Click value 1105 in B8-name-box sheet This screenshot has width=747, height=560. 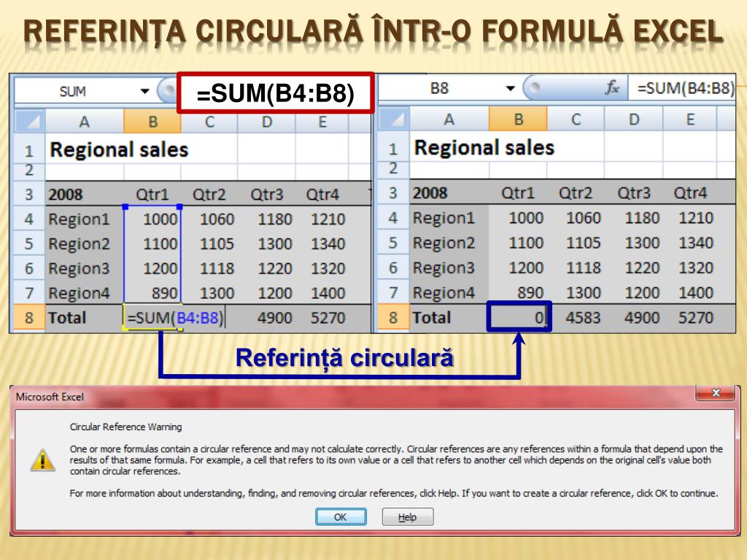pyautogui.click(x=583, y=242)
